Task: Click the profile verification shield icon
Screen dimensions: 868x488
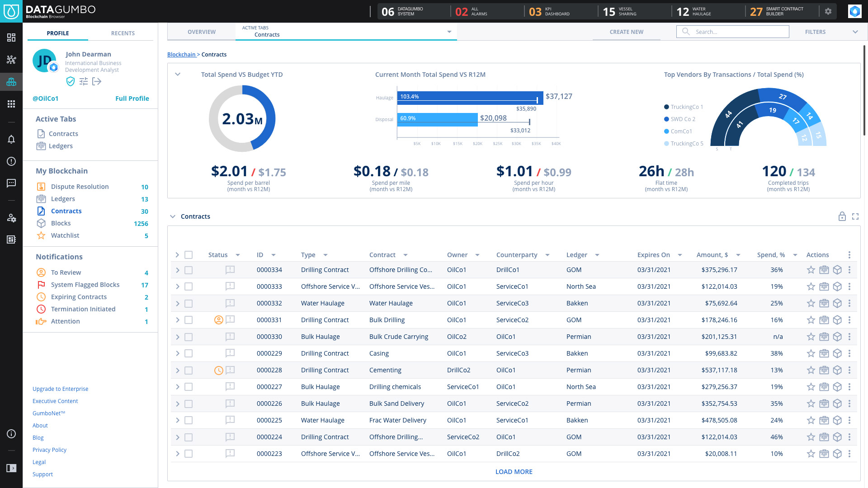Action: click(x=70, y=81)
